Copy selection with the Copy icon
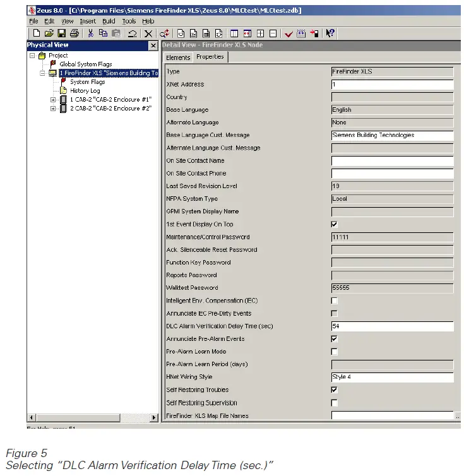Screen dimensions: 464x476 point(104,33)
